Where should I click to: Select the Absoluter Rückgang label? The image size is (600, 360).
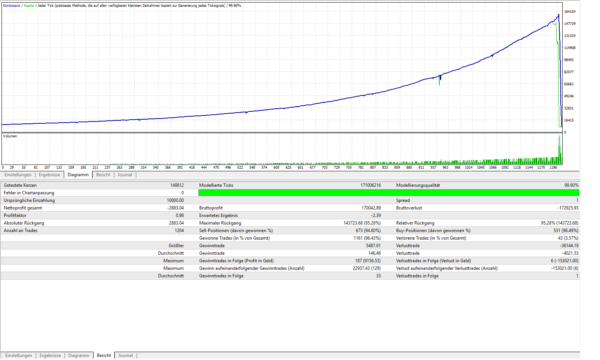[x=24, y=223]
